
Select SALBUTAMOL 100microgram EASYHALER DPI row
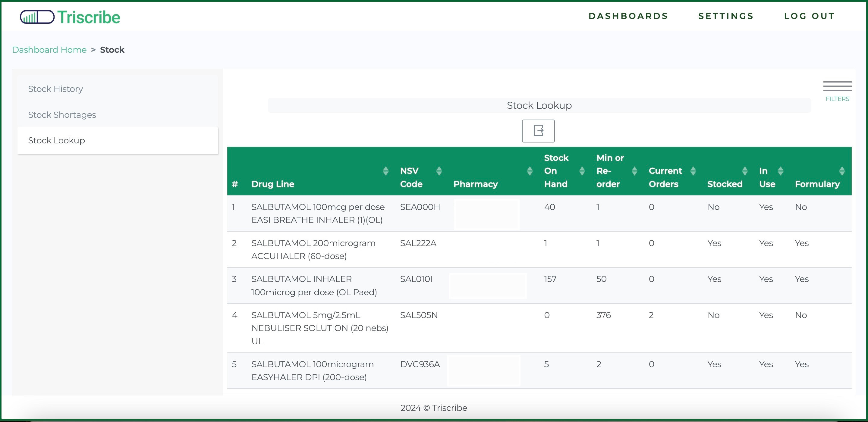[x=539, y=370]
